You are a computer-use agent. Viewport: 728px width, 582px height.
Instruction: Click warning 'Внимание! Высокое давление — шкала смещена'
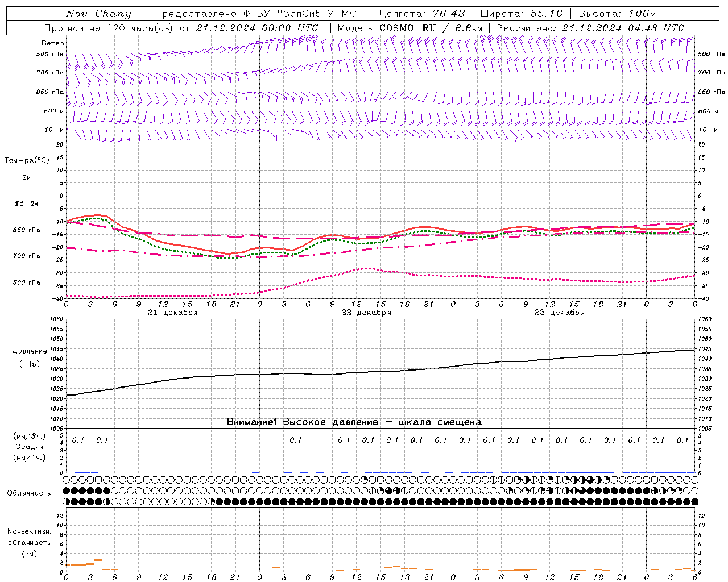tap(354, 422)
